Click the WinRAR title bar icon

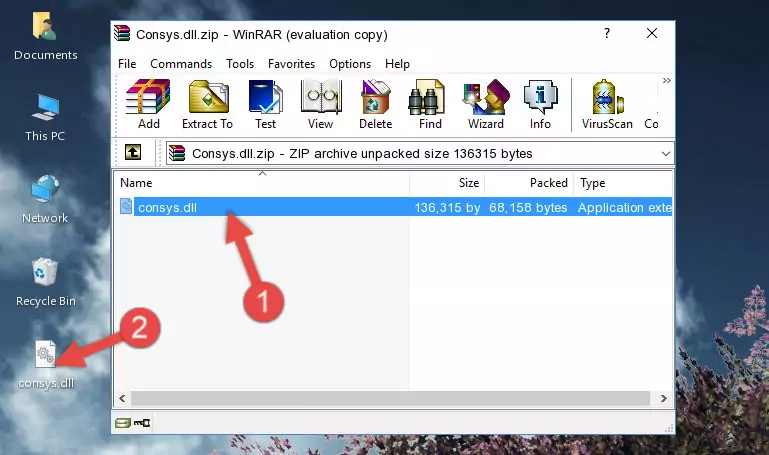pyautogui.click(x=122, y=33)
